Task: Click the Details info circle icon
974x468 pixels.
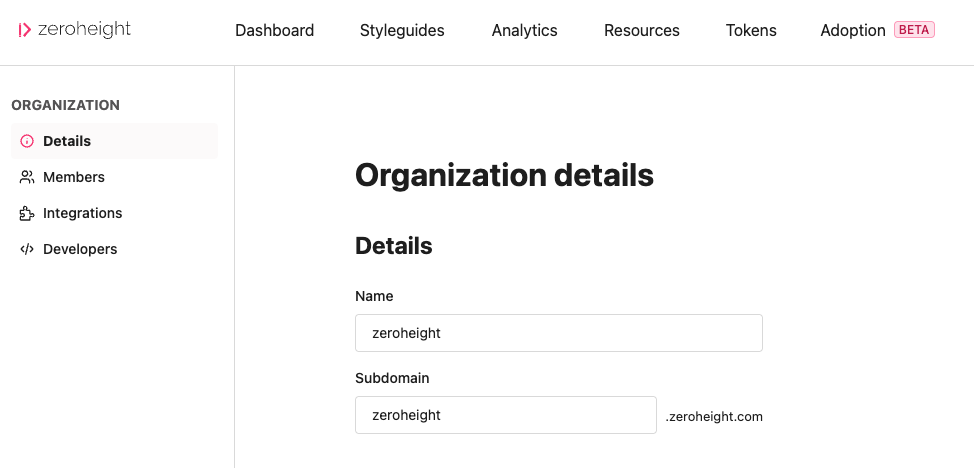Action: (27, 141)
